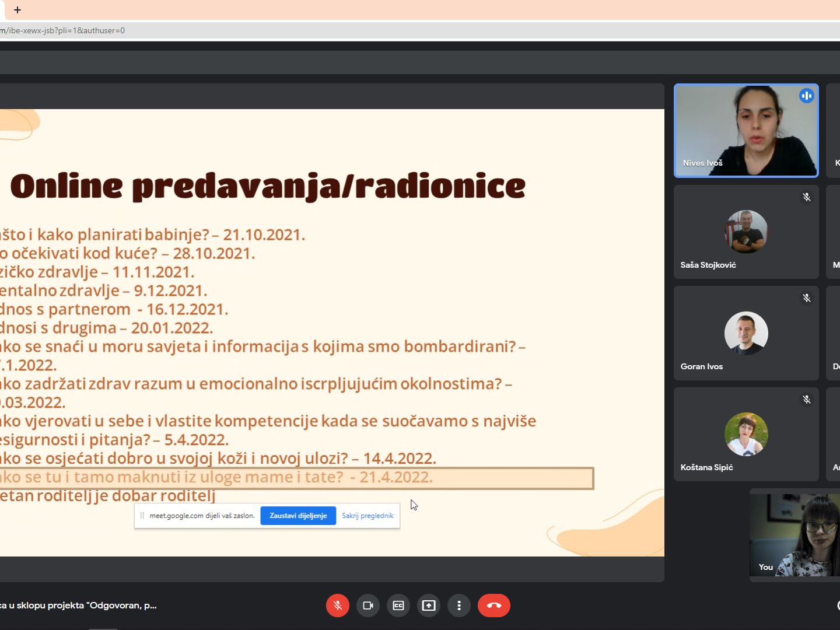Select Goran Ivos participant tile
The width and height of the screenshot is (840, 630).
[746, 333]
